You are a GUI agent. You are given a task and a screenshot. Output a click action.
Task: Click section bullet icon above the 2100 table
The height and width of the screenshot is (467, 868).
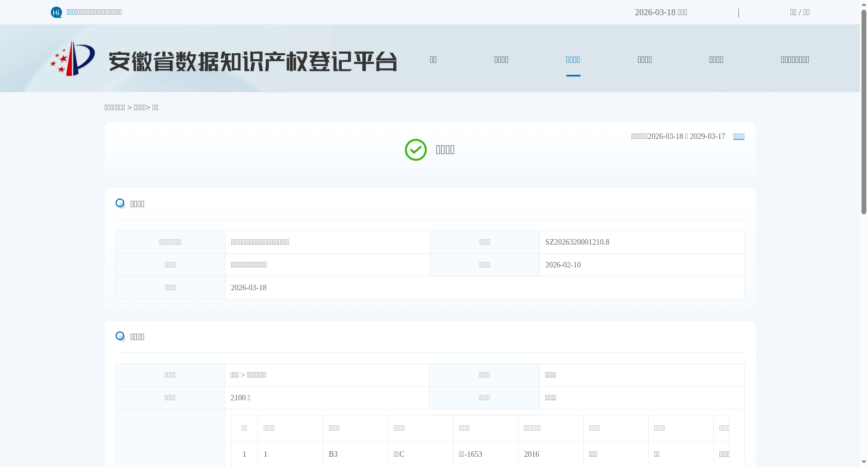(x=120, y=336)
